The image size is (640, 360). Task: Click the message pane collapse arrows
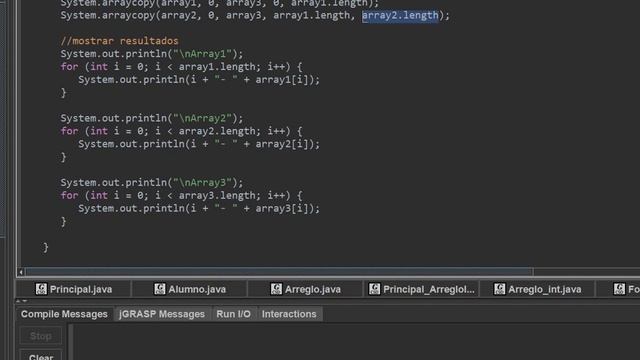(x=22, y=301)
